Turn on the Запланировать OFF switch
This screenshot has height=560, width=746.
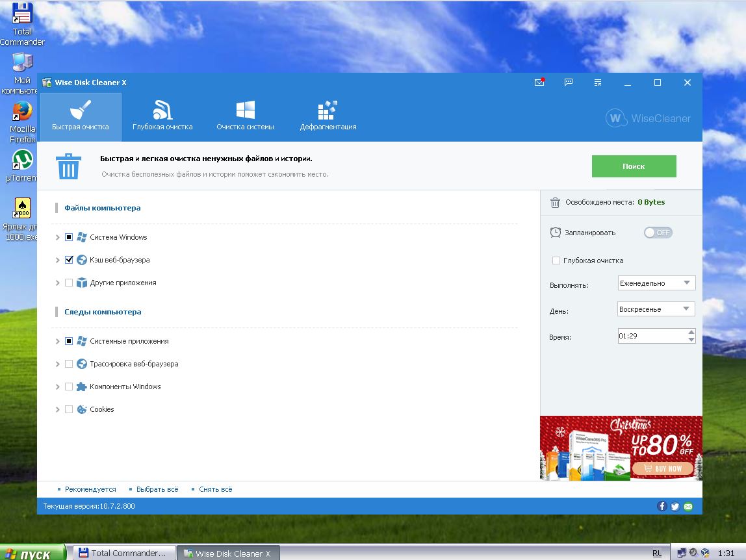tap(658, 233)
